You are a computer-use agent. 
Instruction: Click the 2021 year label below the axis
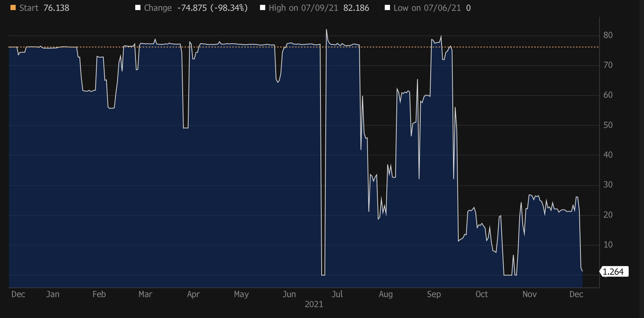[x=314, y=304]
